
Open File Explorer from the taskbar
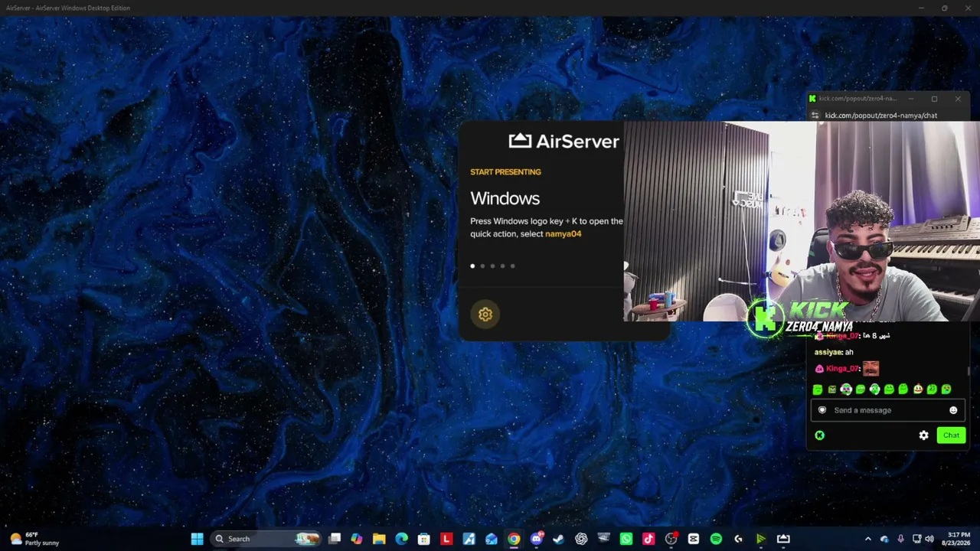pos(379,539)
